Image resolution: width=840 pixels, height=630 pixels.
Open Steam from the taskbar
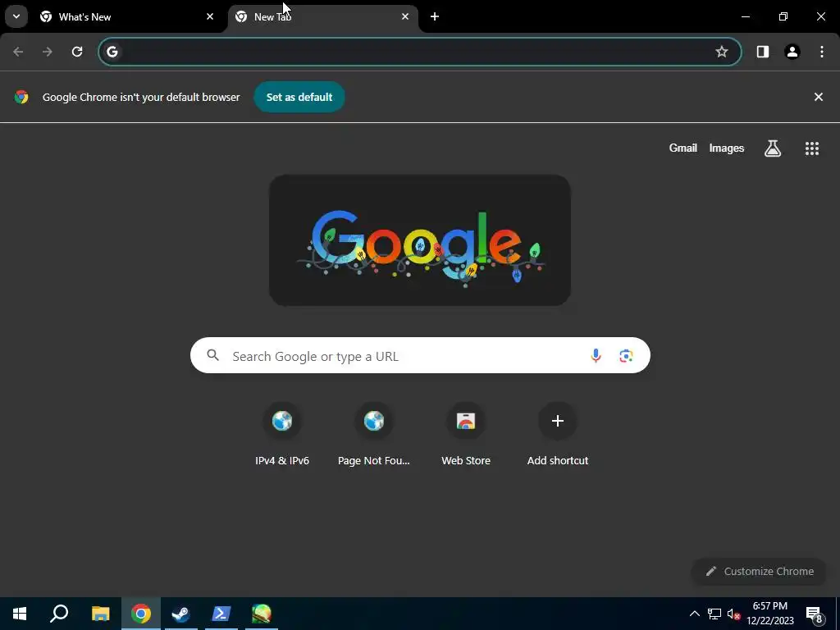pyautogui.click(x=181, y=614)
